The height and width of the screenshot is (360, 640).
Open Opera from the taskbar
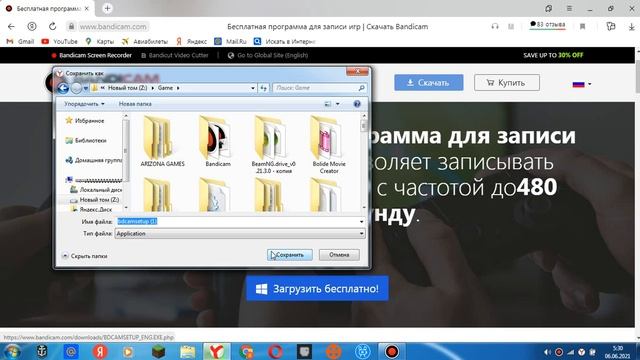pos(276,351)
